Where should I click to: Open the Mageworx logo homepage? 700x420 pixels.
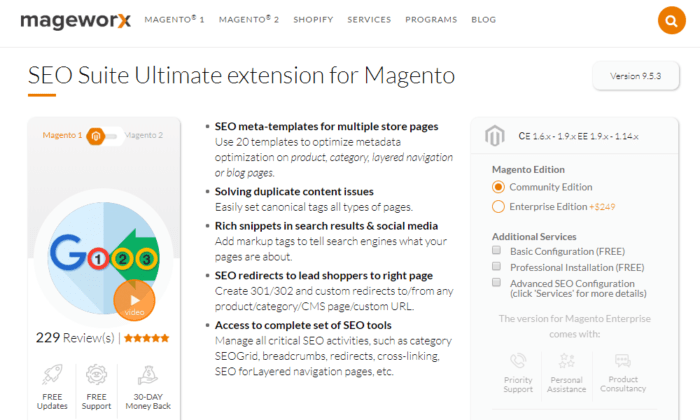pos(75,21)
